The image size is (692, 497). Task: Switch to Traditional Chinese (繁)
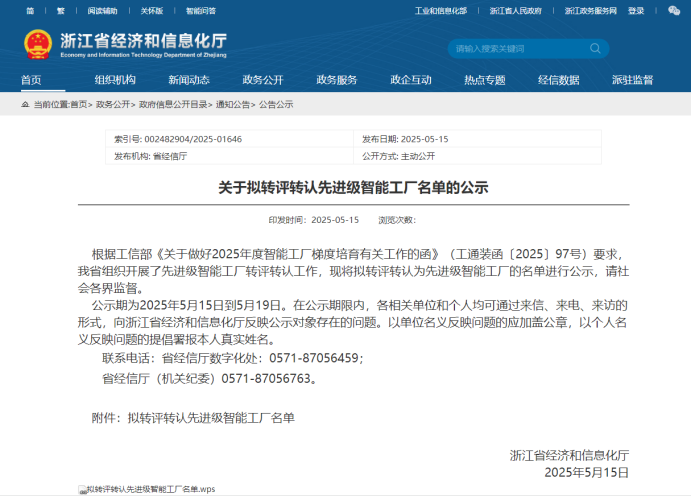tap(60, 11)
